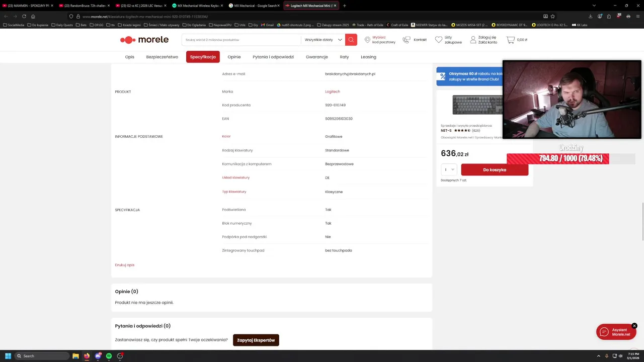The image size is (644, 362).
Task: Click the keyboard product thumbnail
Action: pyautogui.click(x=477, y=105)
